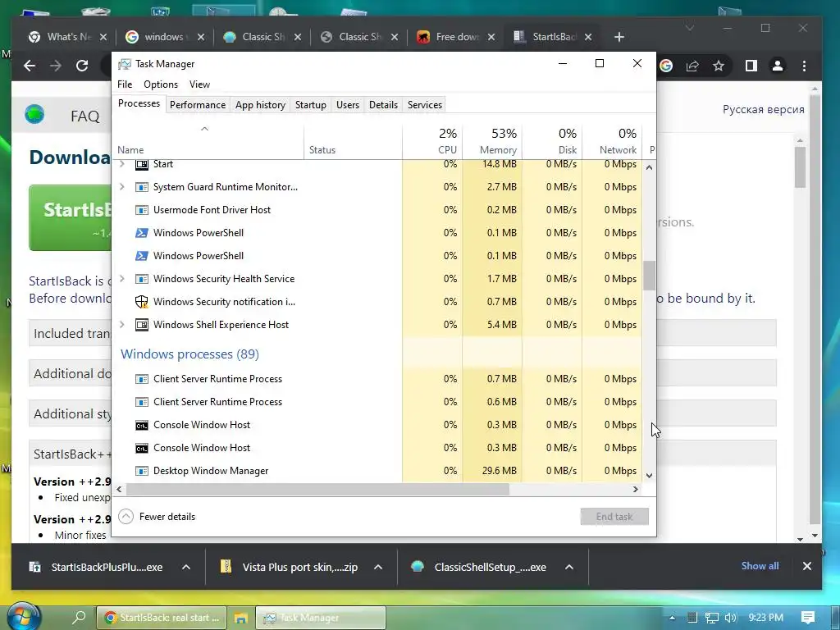Sort processes by Disk column
Screen dimensions: 840x630
pos(552,141)
